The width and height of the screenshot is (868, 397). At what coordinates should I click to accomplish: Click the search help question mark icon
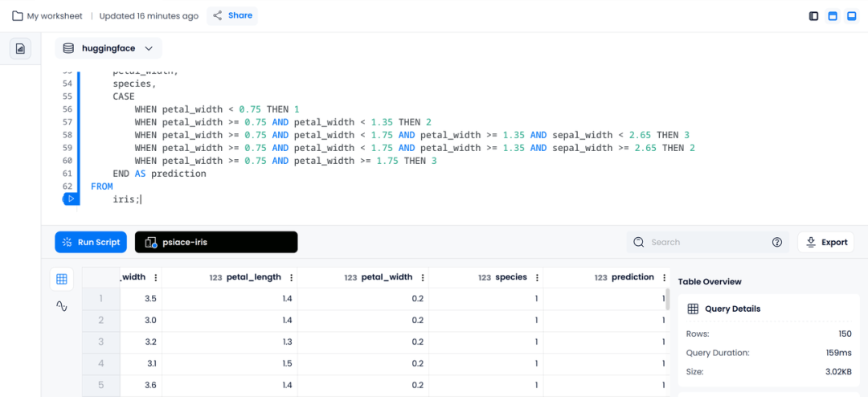pyautogui.click(x=776, y=242)
